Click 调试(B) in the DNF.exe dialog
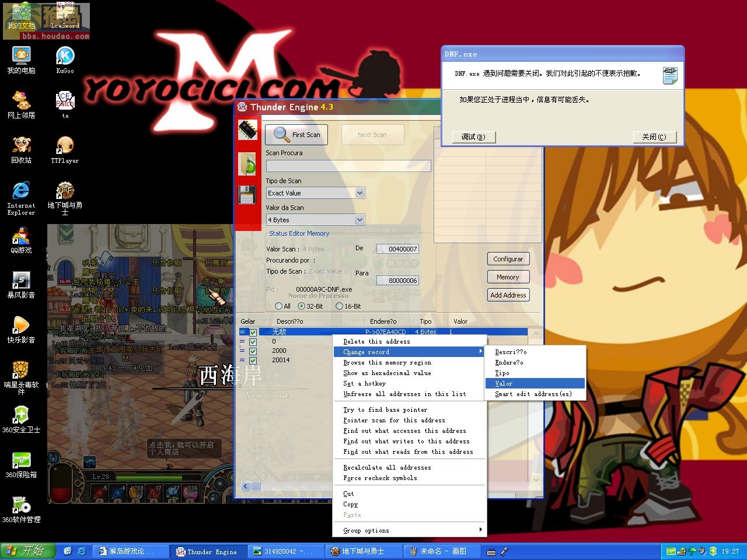This screenshot has width=747, height=560. click(473, 136)
